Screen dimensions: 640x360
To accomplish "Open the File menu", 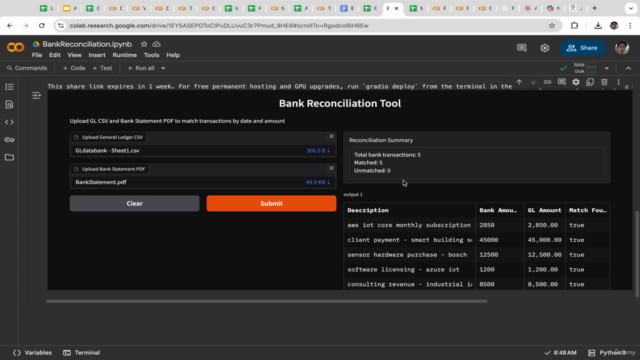I will coord(37,55).
